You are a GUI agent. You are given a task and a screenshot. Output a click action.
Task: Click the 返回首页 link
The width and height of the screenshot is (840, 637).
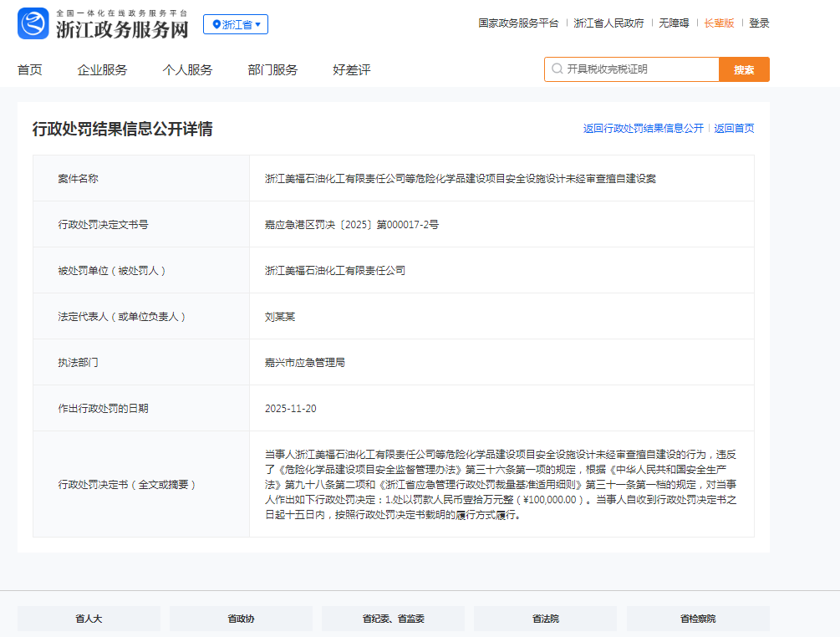pyautogui.click(x=734, y=129)
